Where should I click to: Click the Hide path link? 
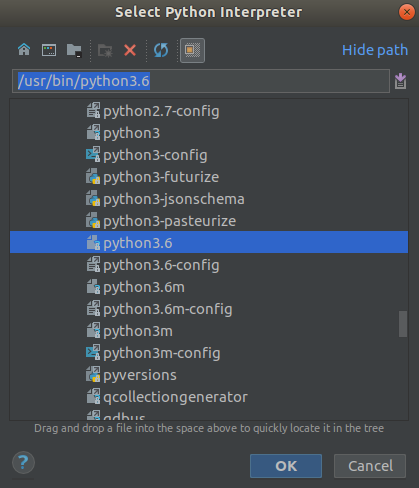375,50
